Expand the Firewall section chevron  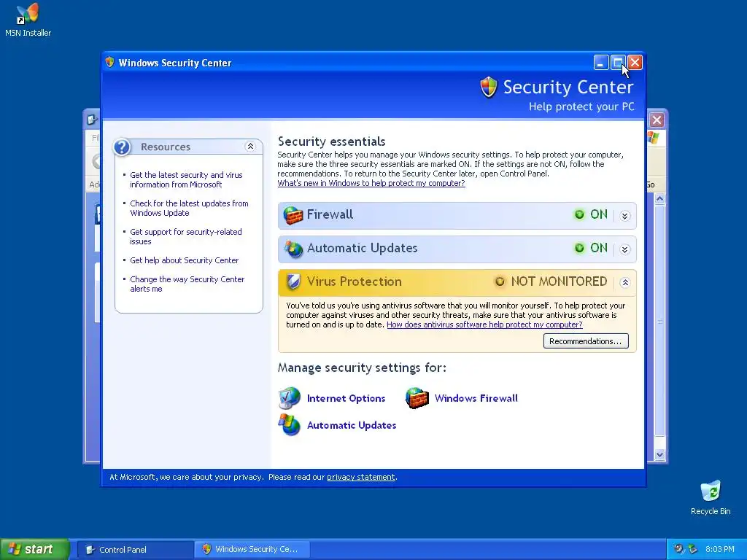point(624,216)
